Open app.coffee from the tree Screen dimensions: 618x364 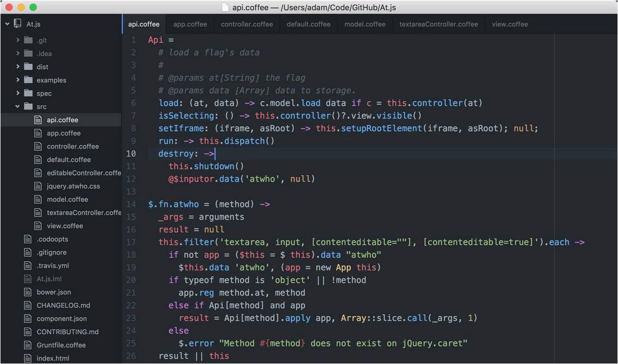coord(64,133)
